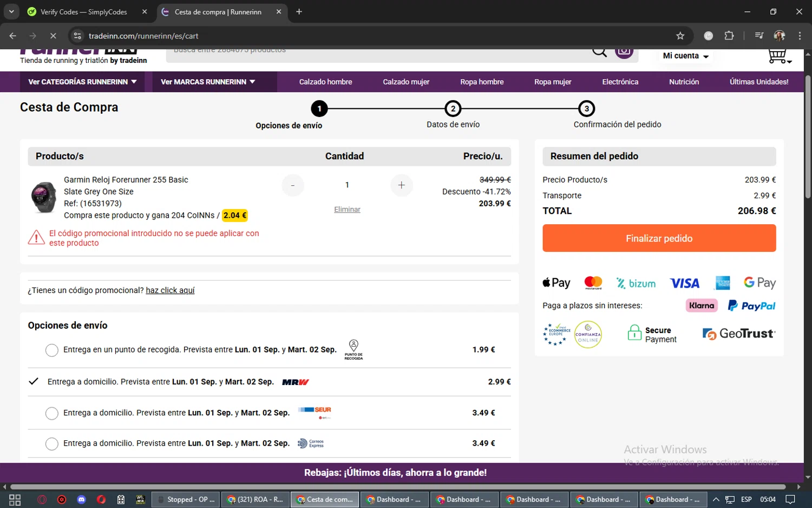Click Garmin Reloj Forerunner 255 Basic name
Image resolution: width=812 pixels, height=508 pixels.
coord(126,180)
